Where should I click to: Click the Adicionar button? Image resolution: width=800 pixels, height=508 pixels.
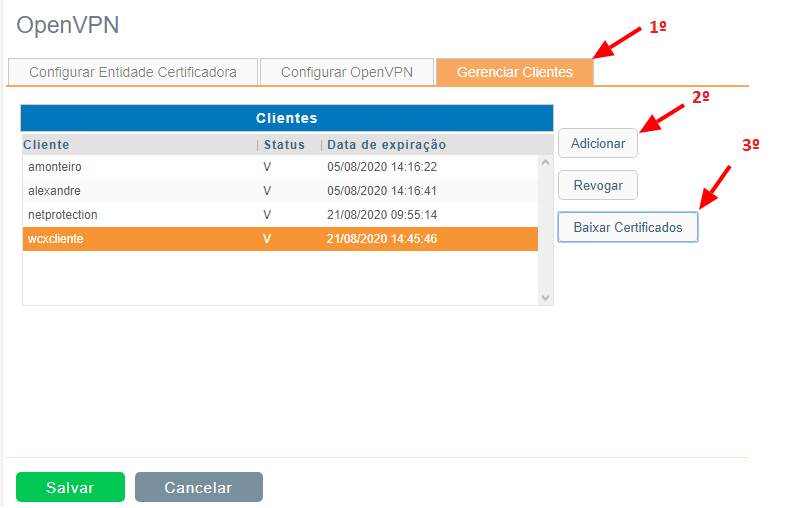tap(598, 143)
